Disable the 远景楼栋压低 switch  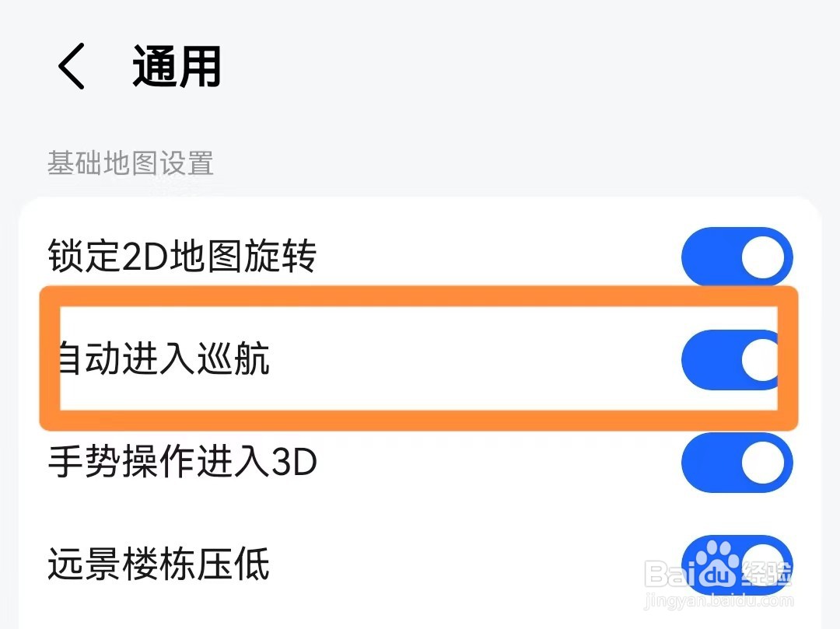point(736,567)
